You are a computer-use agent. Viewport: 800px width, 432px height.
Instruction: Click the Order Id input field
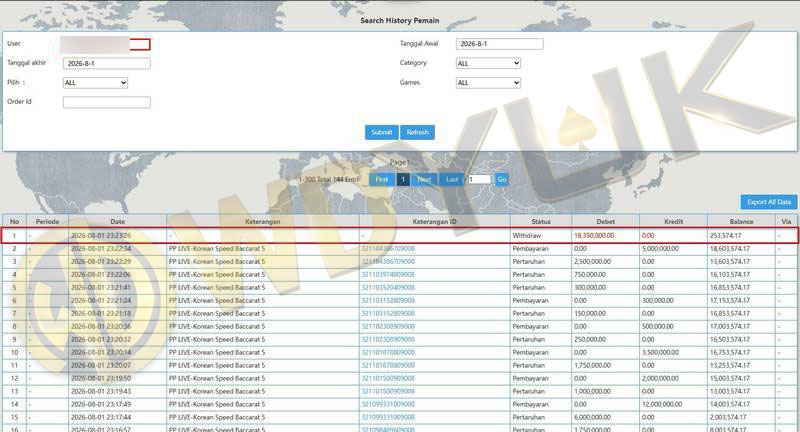(107, 102)
